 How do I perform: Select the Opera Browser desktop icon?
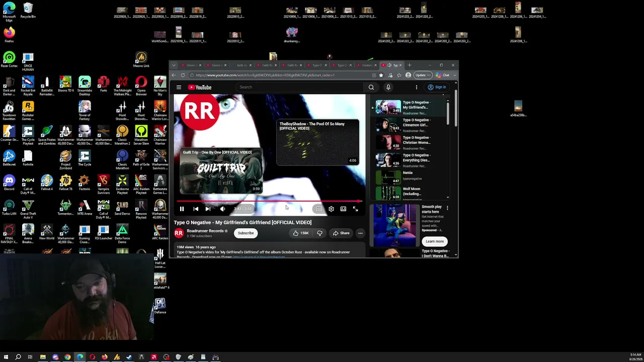(x=141, y=85)
